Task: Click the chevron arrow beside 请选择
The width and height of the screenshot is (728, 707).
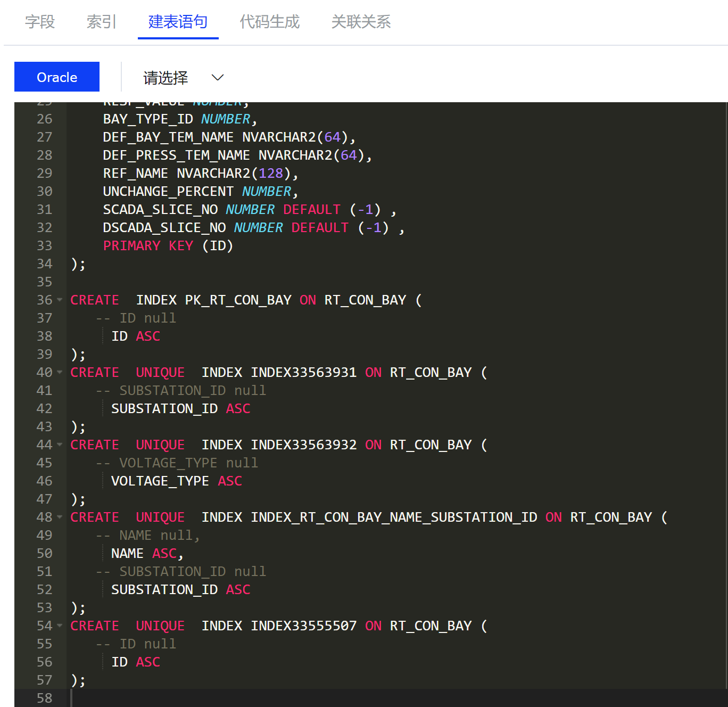Action: [218, 78]
